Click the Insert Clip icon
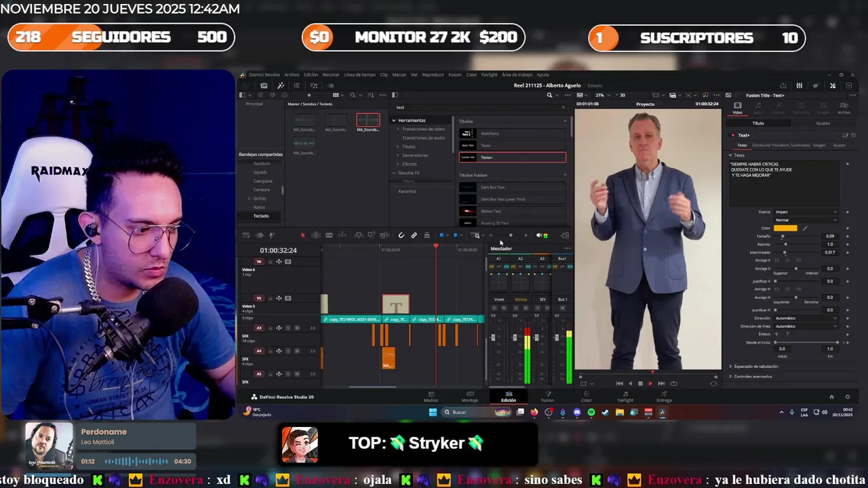 tap(359, 235)
